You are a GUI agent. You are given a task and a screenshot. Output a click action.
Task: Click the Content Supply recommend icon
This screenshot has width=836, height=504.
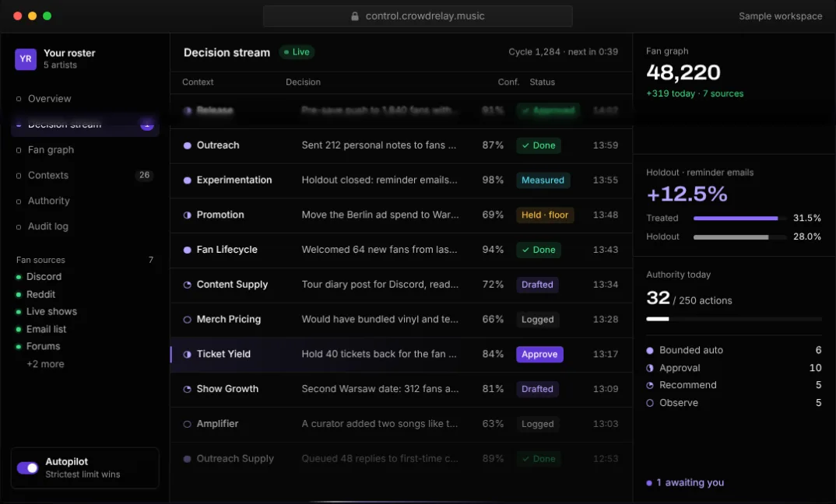pos(187,285)
